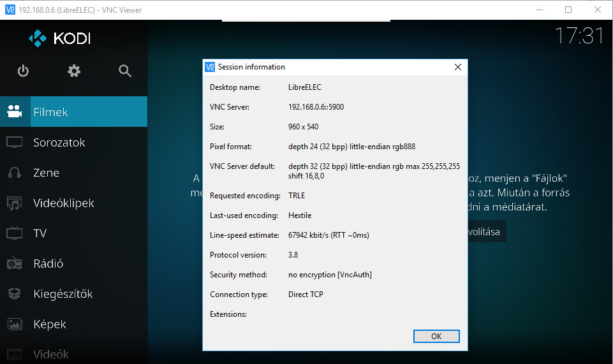This screenshot has width=613, height=364.
Task: Click the Connection type Direct TCP value
Action: (x=306, y=295)
